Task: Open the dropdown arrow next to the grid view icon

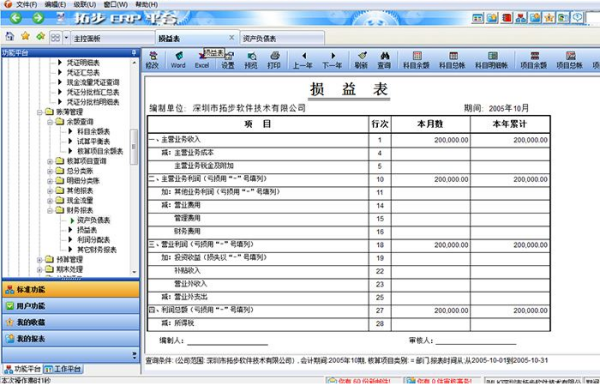Action: pyautogui.click(x=66, y=37)
